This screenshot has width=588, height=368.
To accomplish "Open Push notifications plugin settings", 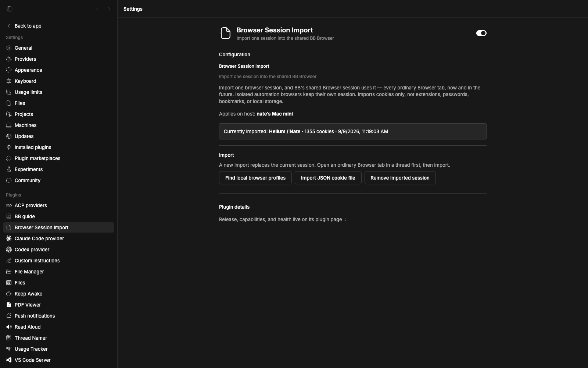I will [x=58, y=316].
